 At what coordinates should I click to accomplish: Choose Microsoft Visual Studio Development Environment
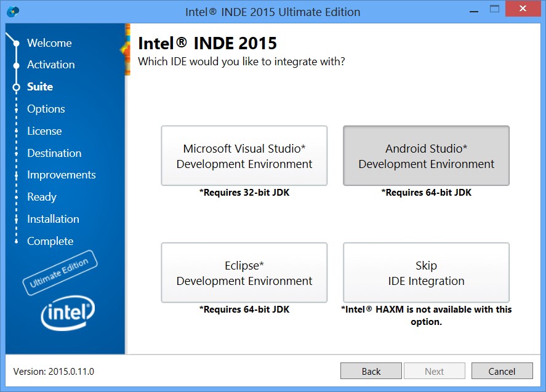[x=244, y=156]
